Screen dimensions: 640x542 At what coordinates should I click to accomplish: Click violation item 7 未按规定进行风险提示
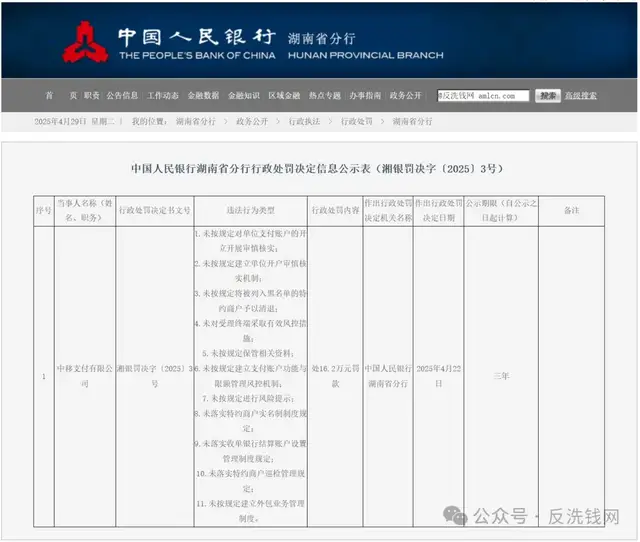coord(248,398)
